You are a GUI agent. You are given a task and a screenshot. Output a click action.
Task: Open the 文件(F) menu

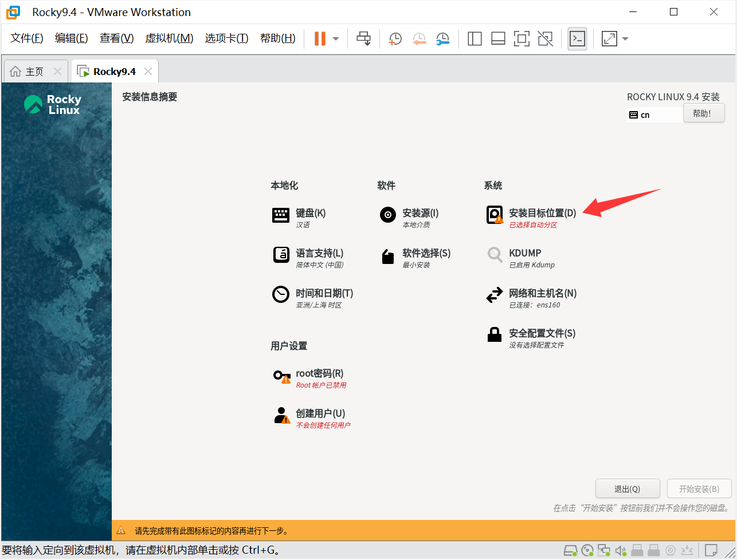click(x=27, y=38)
